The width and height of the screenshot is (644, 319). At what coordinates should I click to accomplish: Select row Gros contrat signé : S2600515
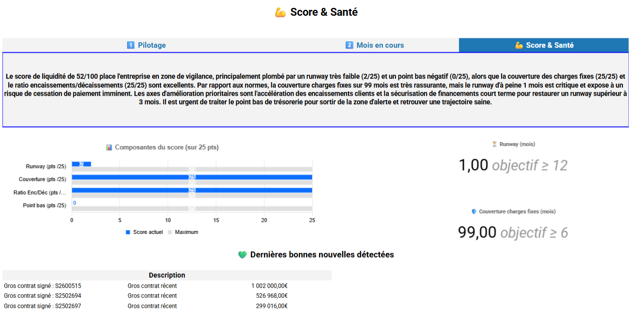pyautogui.click(x=167, y=286)
